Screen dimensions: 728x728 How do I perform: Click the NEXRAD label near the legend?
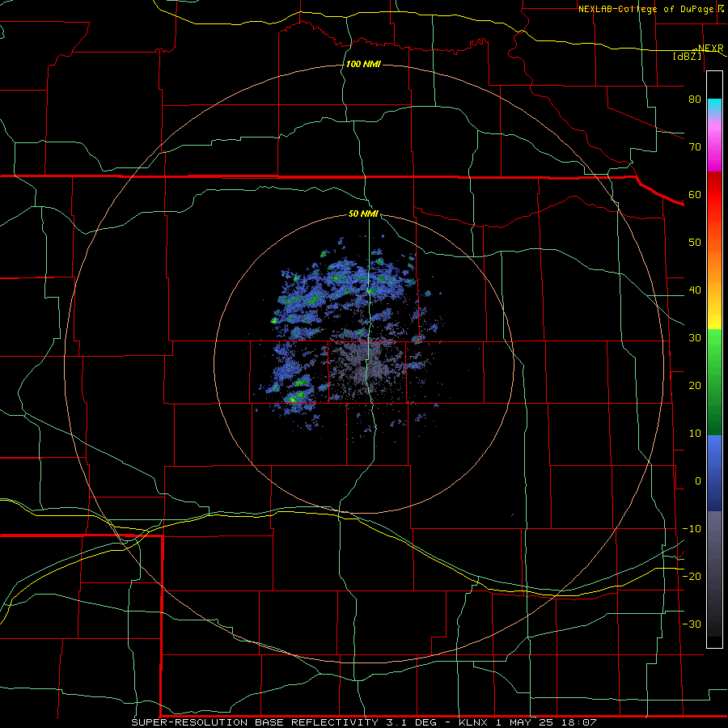tap(710, 49)
